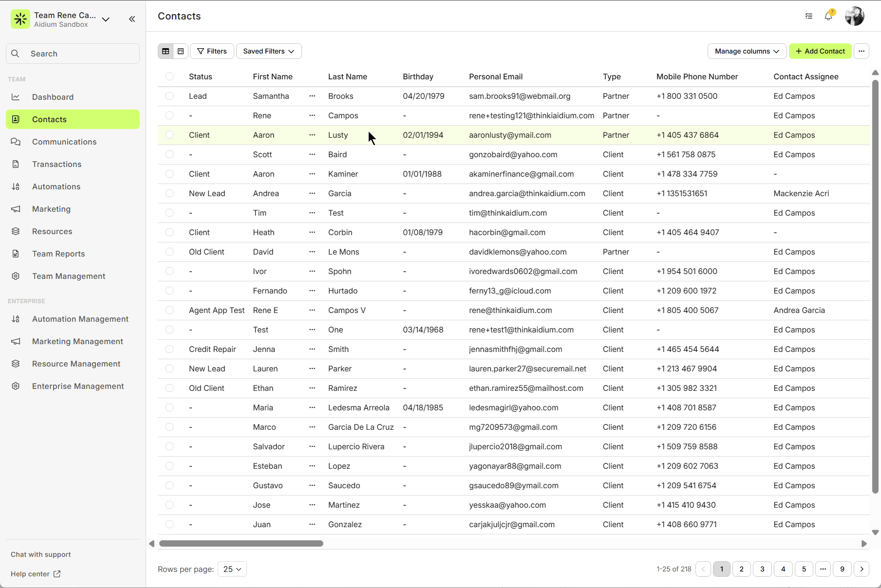This screenshot has width=881, height=588.
Task: Open the Marketing section
Action: [x=51, y=209]
